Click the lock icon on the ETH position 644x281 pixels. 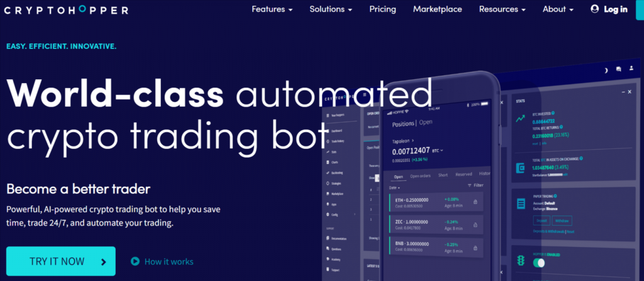(x=475, y=202)
